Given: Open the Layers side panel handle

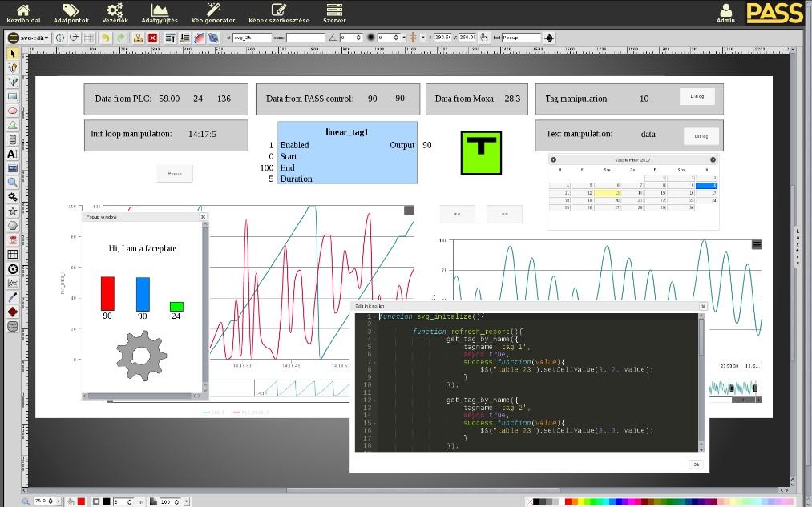Looking at the screenshot, I should click(x=798, y=247).
